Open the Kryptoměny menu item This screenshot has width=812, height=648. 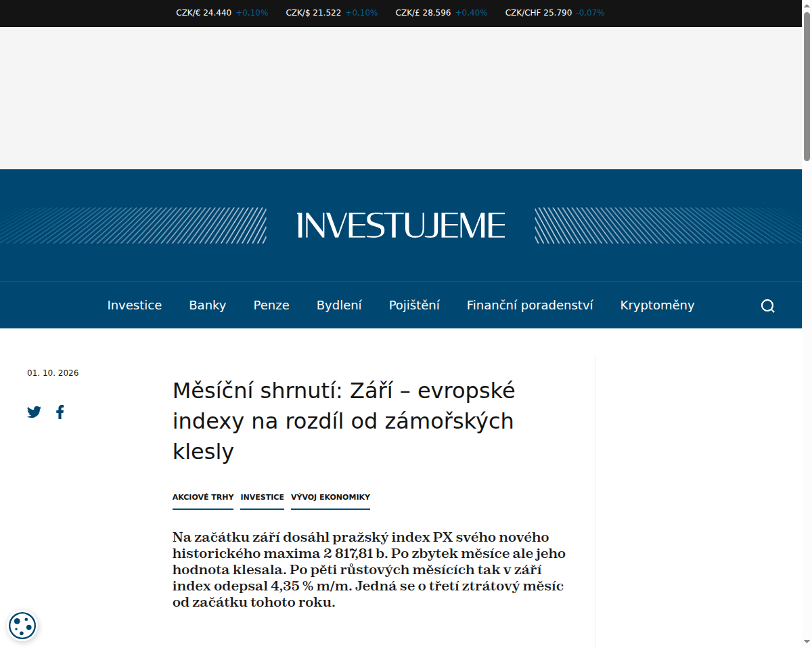click(657, 305)
